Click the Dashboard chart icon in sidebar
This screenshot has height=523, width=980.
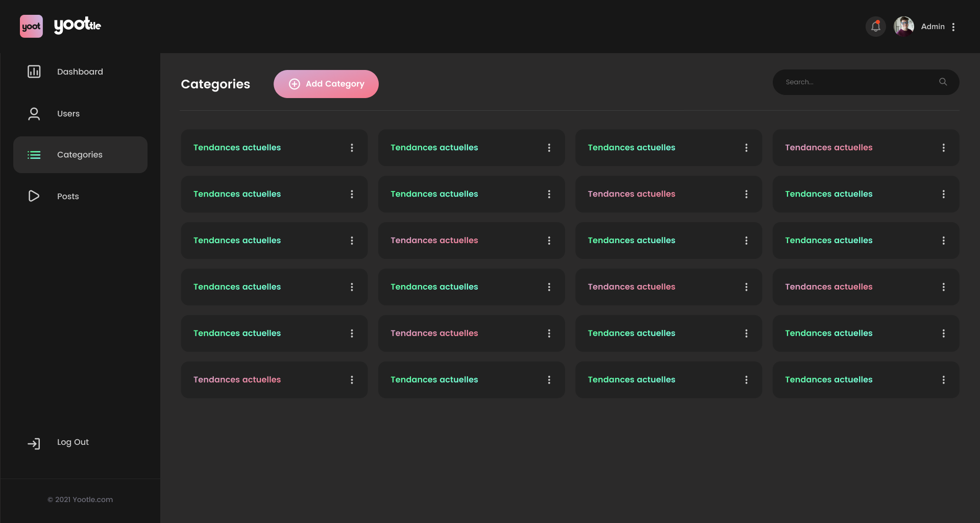point(34,72)
